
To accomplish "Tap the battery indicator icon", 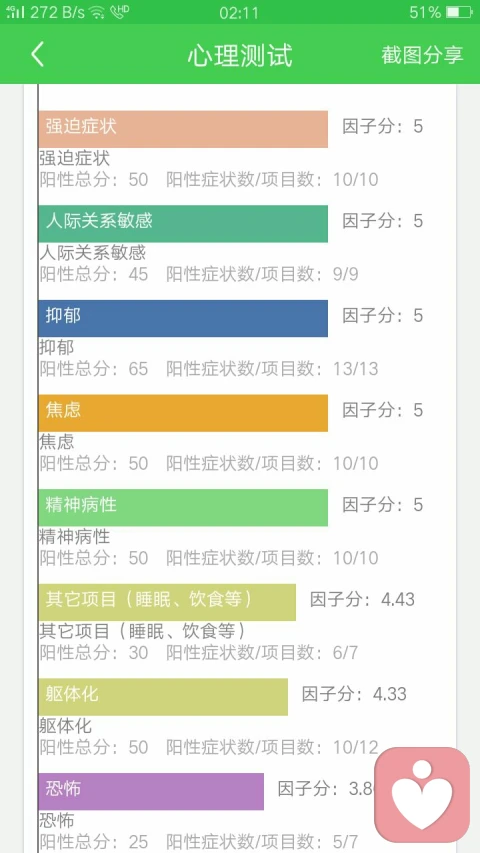I will click(459, 12).
